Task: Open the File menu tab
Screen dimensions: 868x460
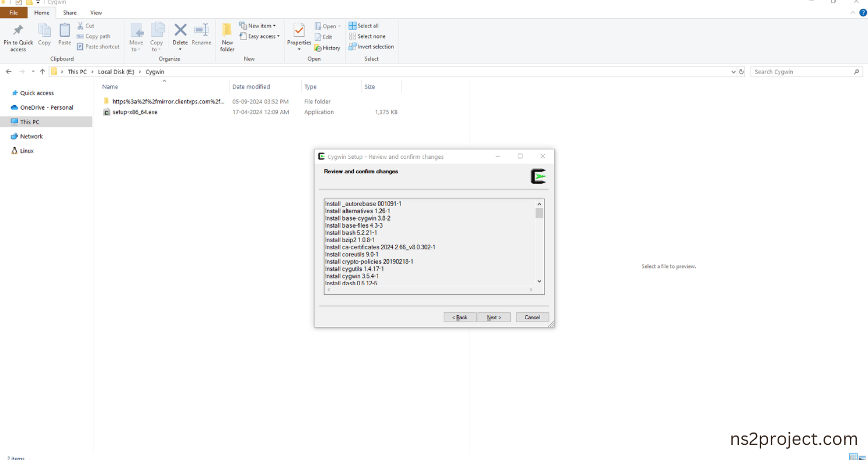Action: click(x=13, y=12)
